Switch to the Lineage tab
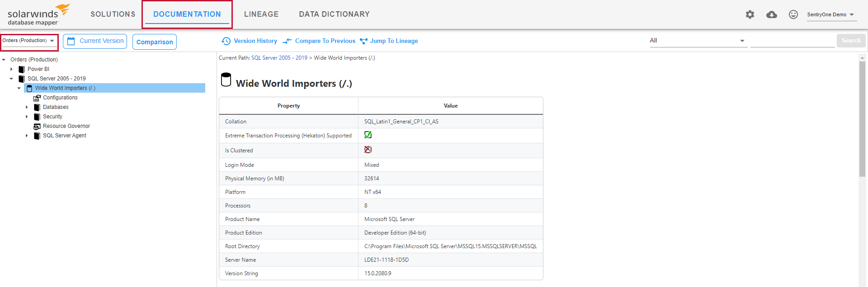 tap(261, 14)
